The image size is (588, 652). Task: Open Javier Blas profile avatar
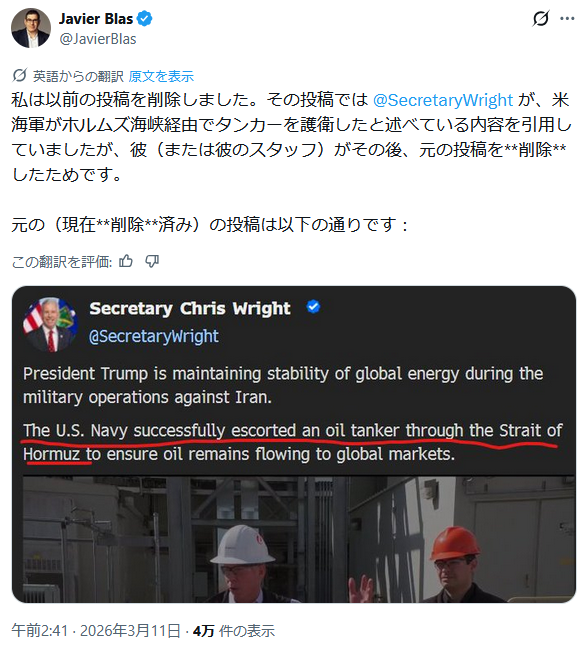click(x=30, y=28)
